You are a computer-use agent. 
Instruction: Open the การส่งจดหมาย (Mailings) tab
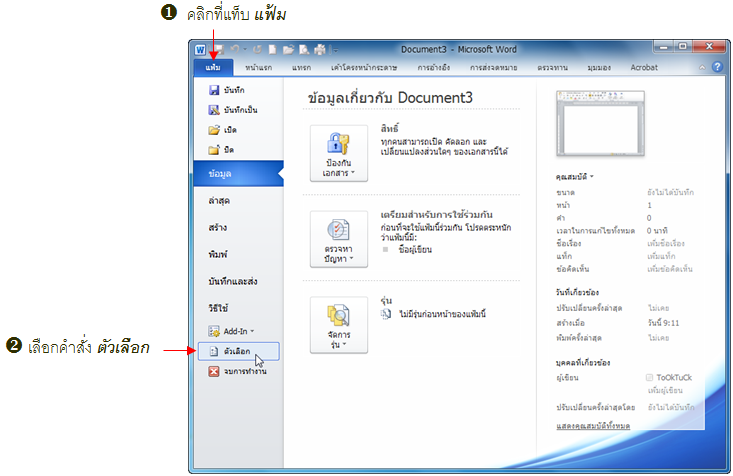pyautogui.click(x=494, y=67)
